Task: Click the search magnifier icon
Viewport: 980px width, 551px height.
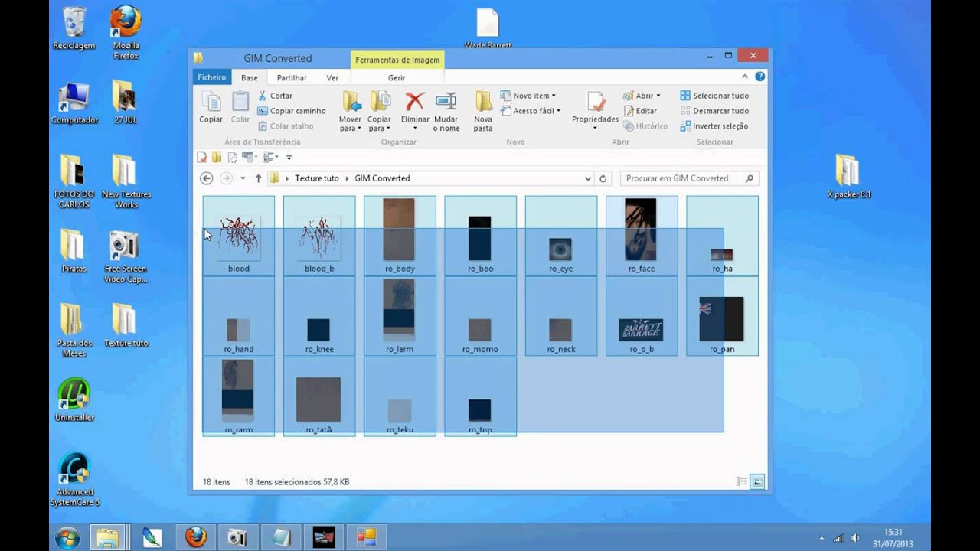Action: [x=750, y=178]
